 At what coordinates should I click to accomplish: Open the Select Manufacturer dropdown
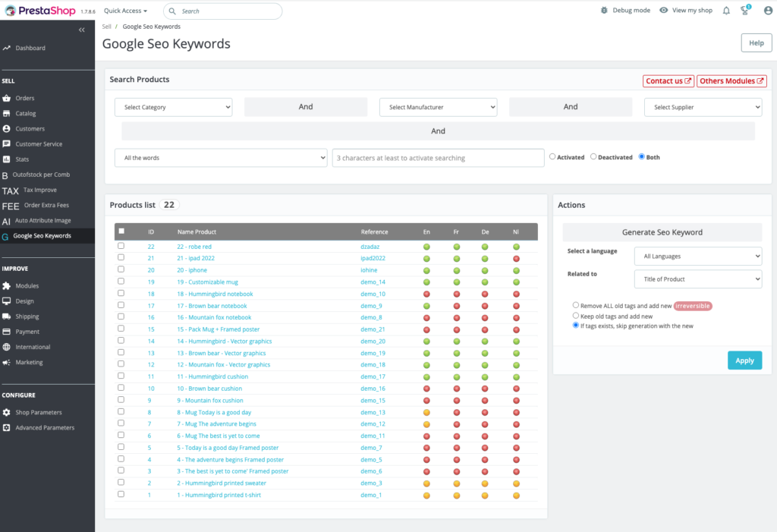438,107
